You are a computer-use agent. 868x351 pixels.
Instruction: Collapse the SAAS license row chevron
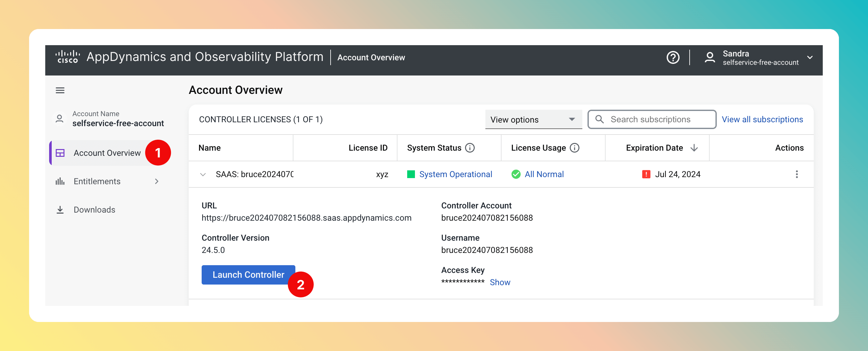pos(203,174)
